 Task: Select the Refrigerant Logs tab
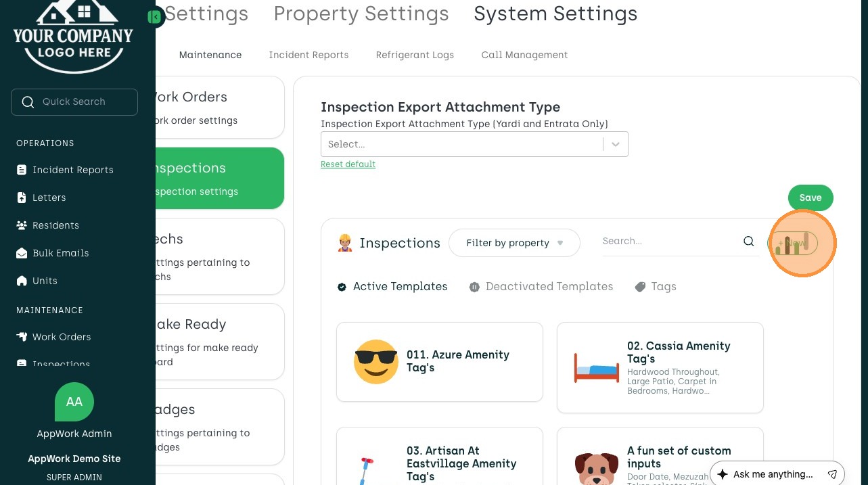(x=415, y=55)
